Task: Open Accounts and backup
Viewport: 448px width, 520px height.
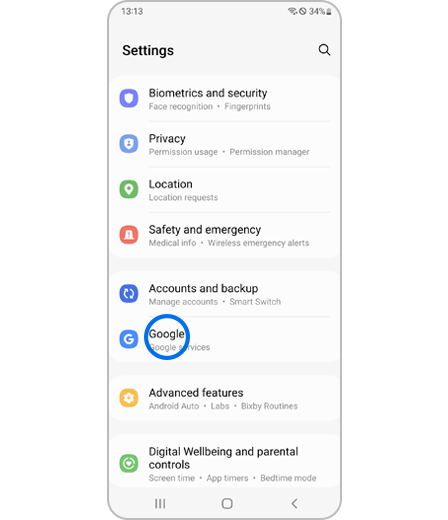Action: coord(225,294)
